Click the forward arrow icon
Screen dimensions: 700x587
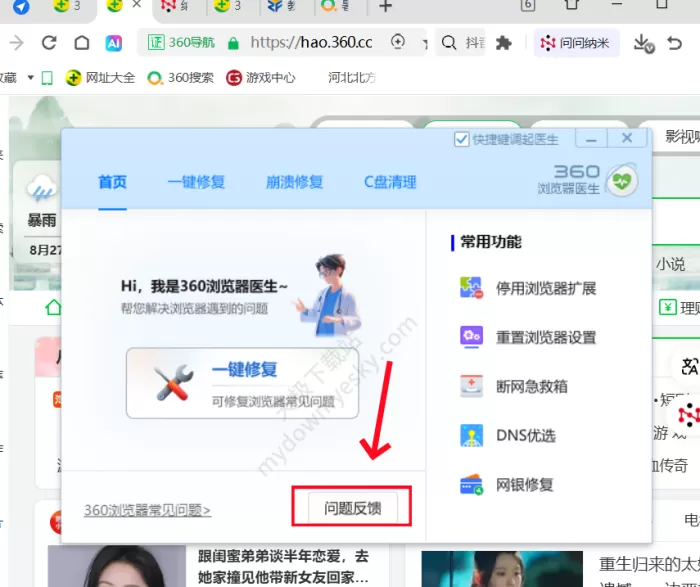pos(17,43)
